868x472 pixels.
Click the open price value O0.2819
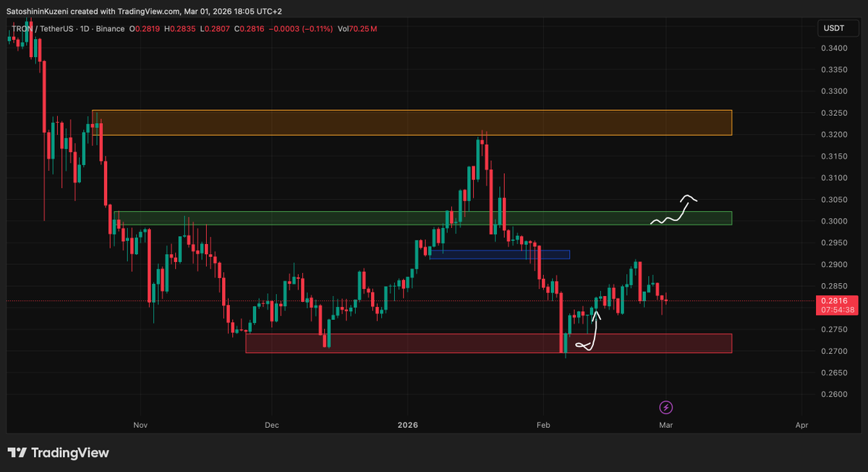(x=145, y=29)
